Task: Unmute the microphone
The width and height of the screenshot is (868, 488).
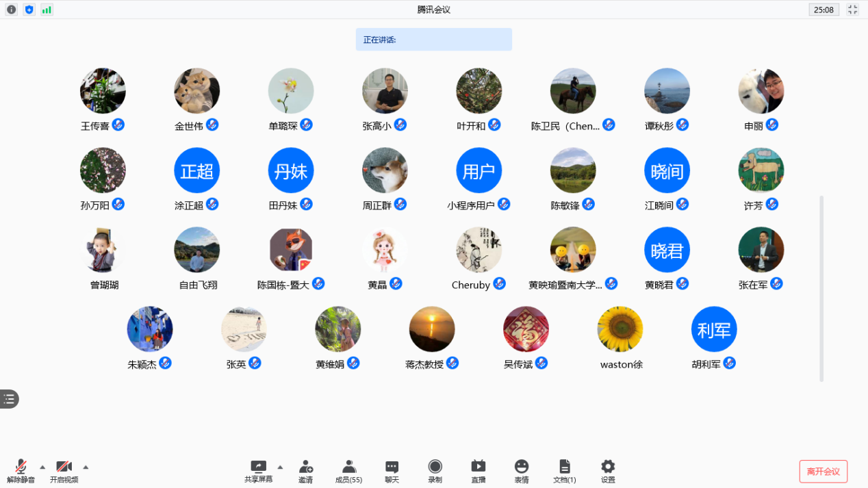Action: [21, 470]
